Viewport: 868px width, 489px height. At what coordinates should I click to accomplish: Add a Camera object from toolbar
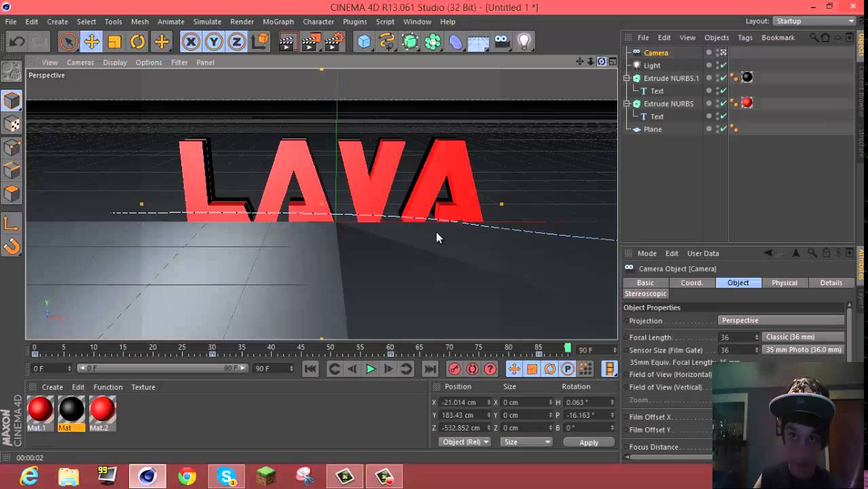click(502, 42)
